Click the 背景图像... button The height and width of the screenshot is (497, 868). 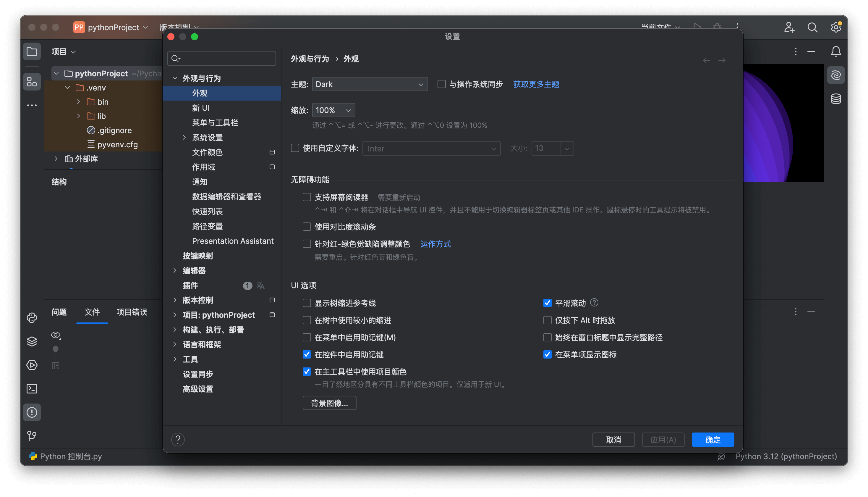[x=329, y=403]
